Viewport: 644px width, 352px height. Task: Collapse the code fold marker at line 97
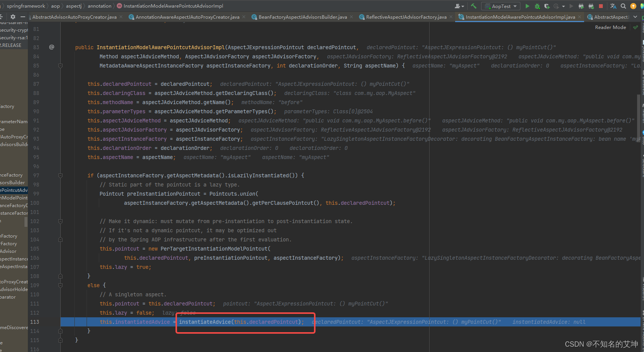point(60,175)
